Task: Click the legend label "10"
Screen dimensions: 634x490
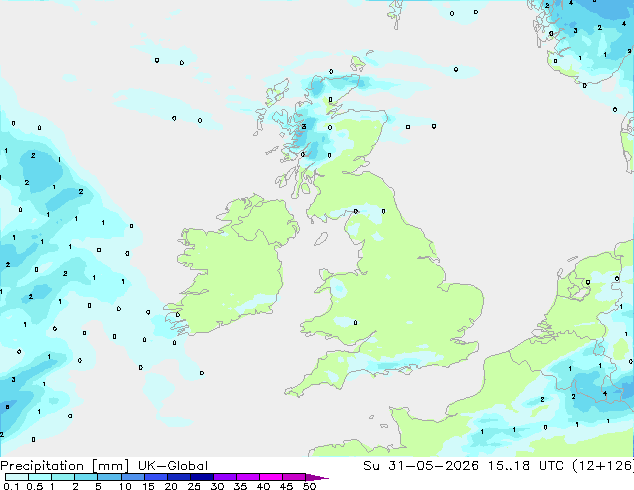Action: click(125, 486)
